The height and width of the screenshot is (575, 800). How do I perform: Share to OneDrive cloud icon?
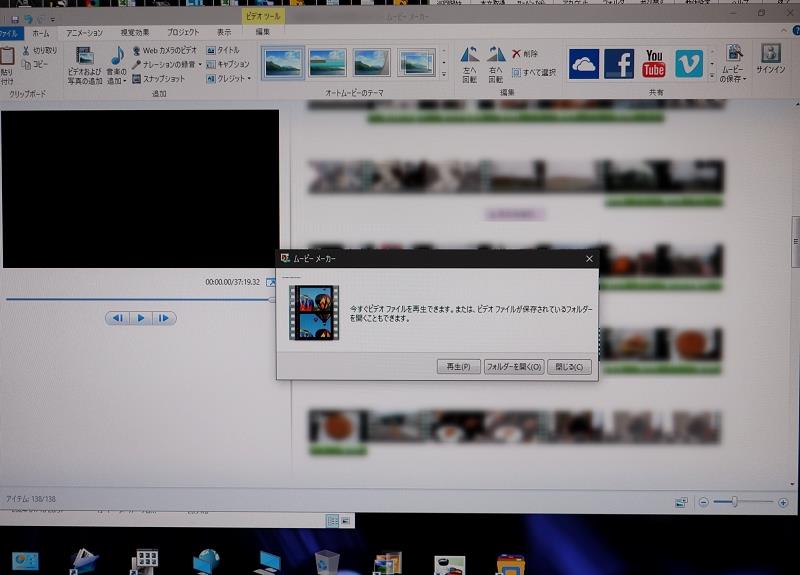[584, 64]
